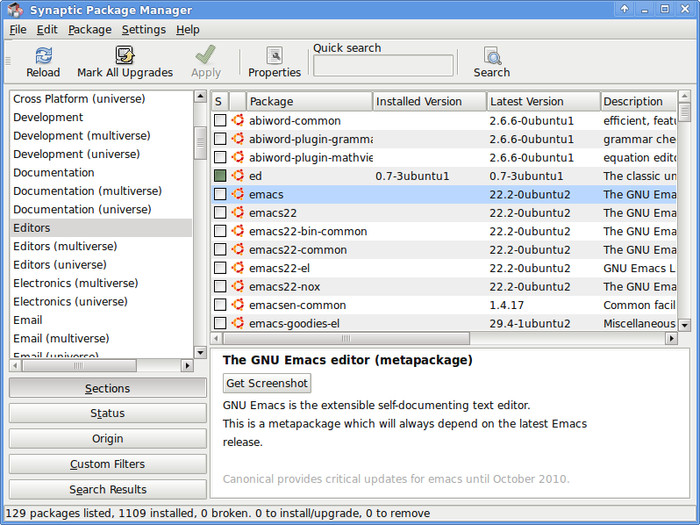Sort by the Installed Version column header
The width and height of the screenshot is (700, 525).
(x=429, y=101)
